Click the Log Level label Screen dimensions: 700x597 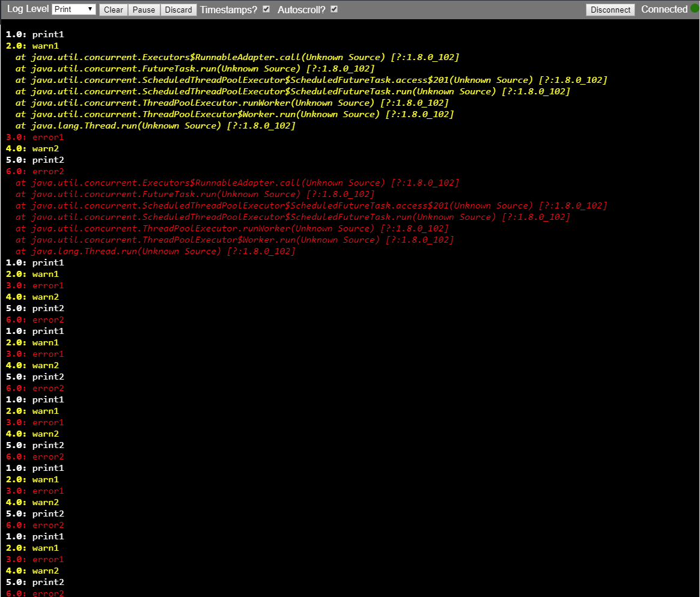(x=28, y=9)
